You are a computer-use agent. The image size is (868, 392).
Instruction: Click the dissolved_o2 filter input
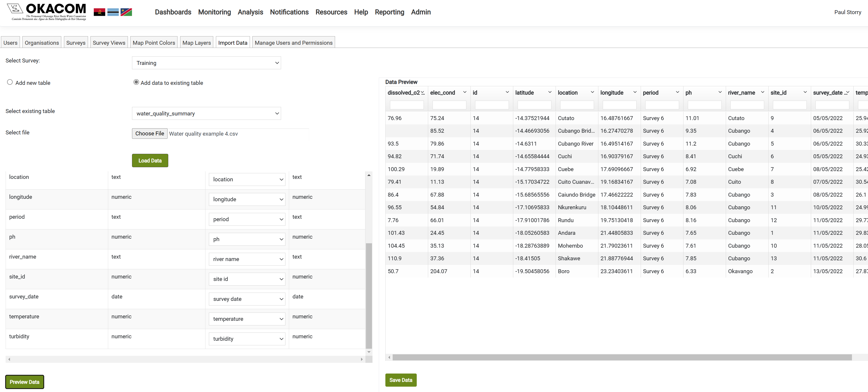(x=407, y=105)
